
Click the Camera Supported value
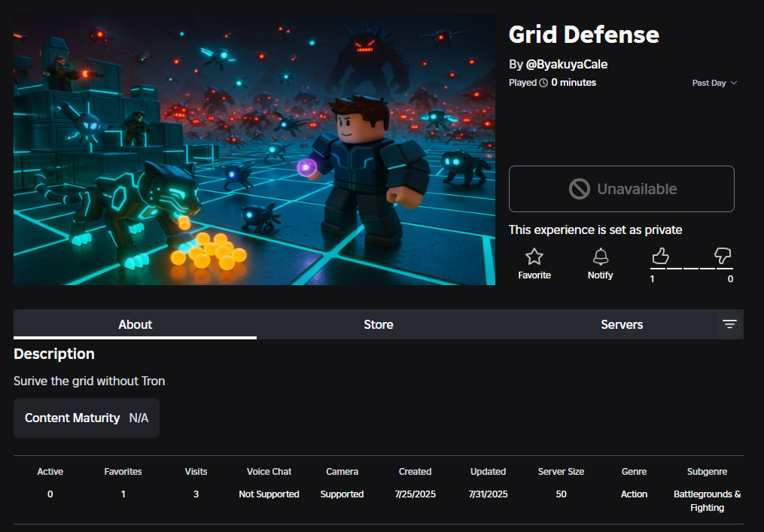click(x=342, y=494)
